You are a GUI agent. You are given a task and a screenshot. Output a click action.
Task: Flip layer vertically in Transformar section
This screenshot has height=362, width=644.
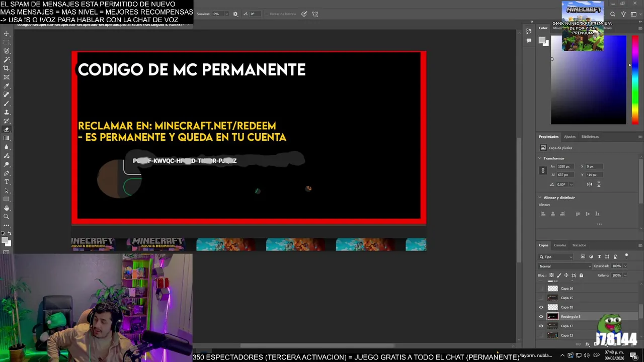tap(598, 184)
